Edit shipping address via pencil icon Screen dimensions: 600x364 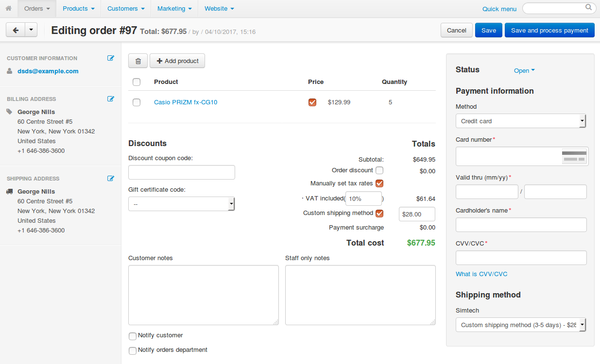pos(111,179)
